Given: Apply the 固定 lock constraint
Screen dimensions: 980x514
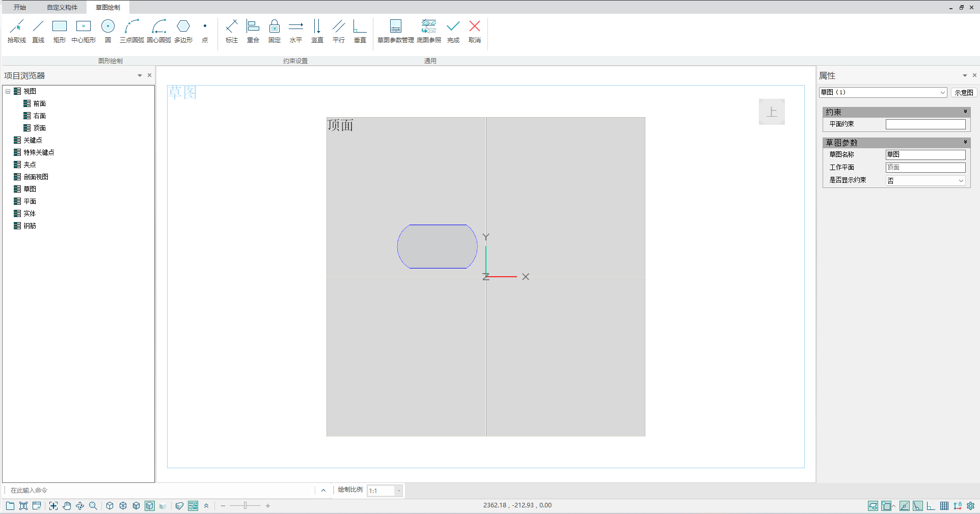Looking at the screenshot, I should [x=275, y=31].
